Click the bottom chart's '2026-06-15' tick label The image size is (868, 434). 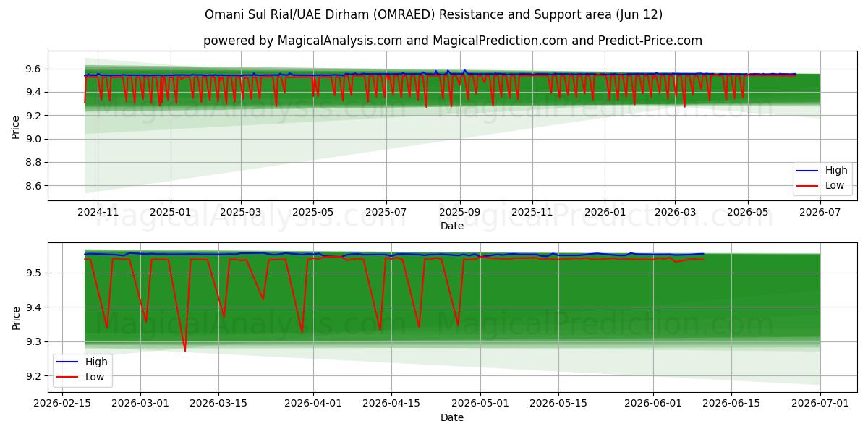pos(731,404)
